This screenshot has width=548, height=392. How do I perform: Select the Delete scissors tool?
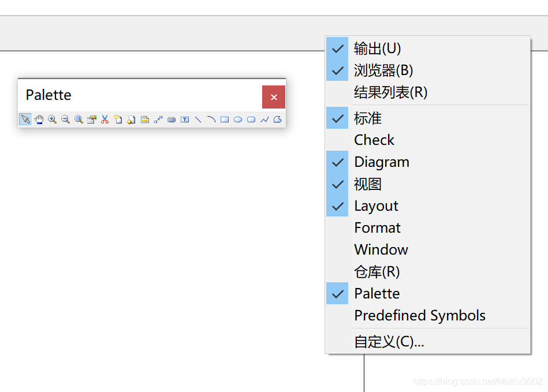click(x=105, y=120)
